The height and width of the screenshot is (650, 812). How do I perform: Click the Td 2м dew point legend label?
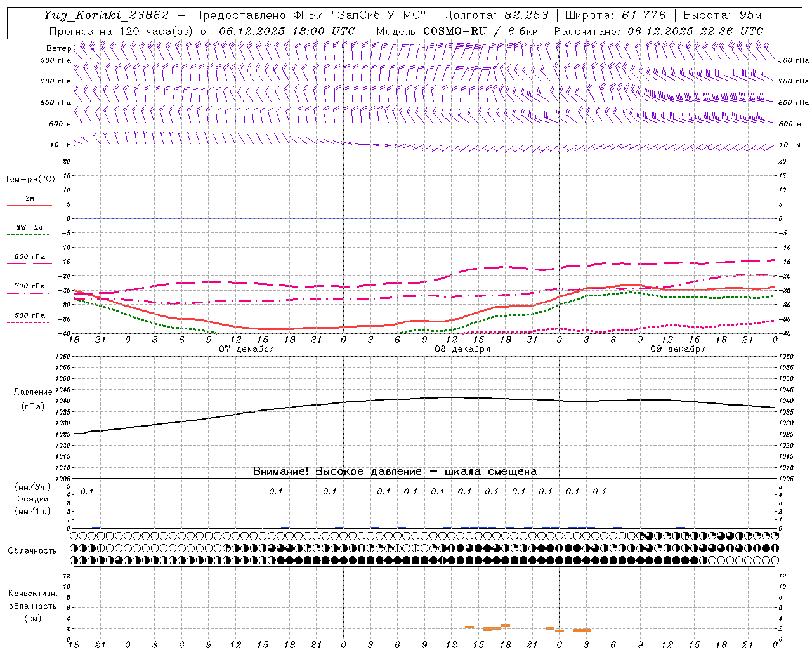(x=29, y=227)
